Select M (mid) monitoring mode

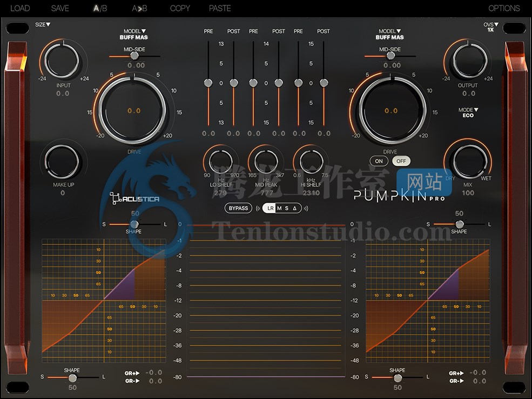point(279,208)
